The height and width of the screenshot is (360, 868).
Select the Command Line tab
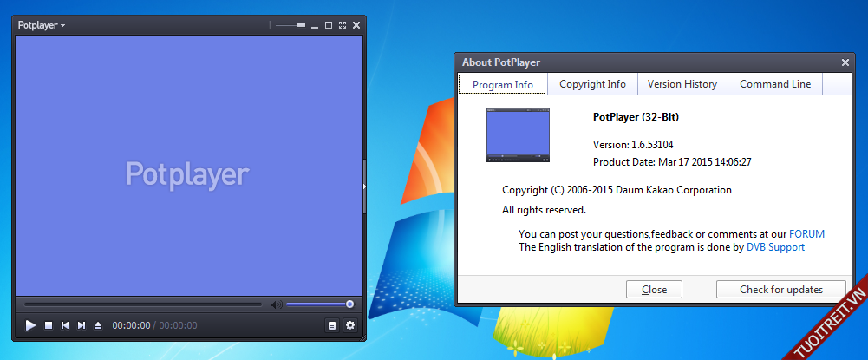tap(775, 84)
